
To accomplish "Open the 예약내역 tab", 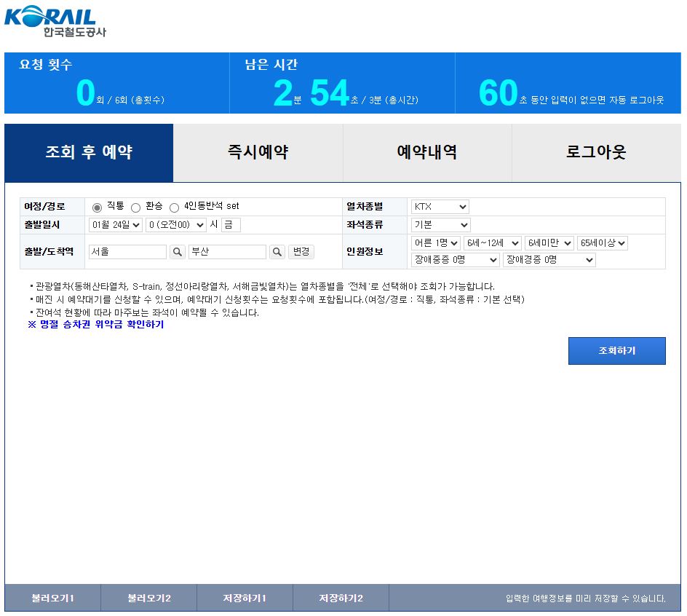I will (426, 152).
